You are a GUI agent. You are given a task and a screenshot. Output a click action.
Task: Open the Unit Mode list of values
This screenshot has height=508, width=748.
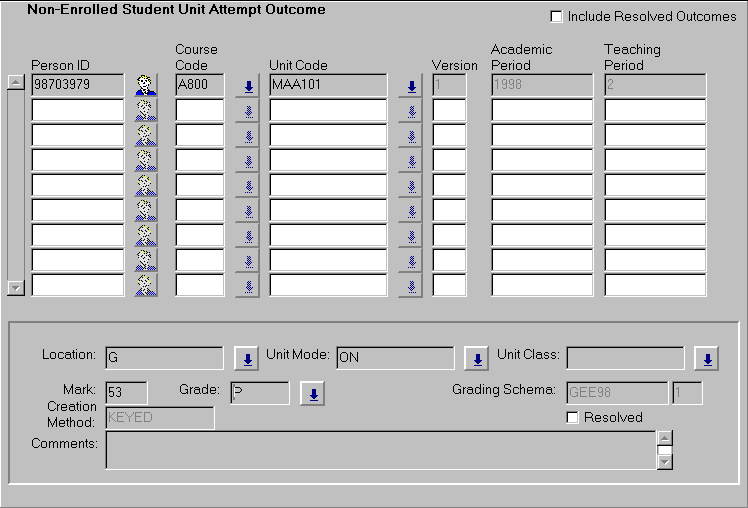coord(476,359)
